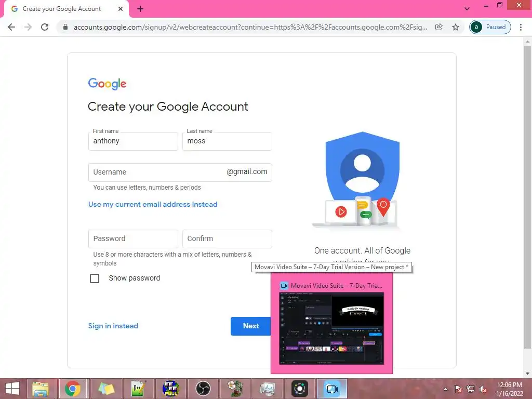Viewport: 532px width, 399px height.
Task: Click the muted volume tray icon
Action: click(x=483, y=389)
